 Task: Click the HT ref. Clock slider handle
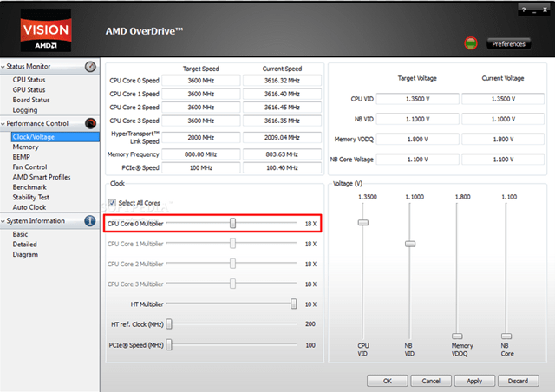pyautogui.click(x=169, y=324)
